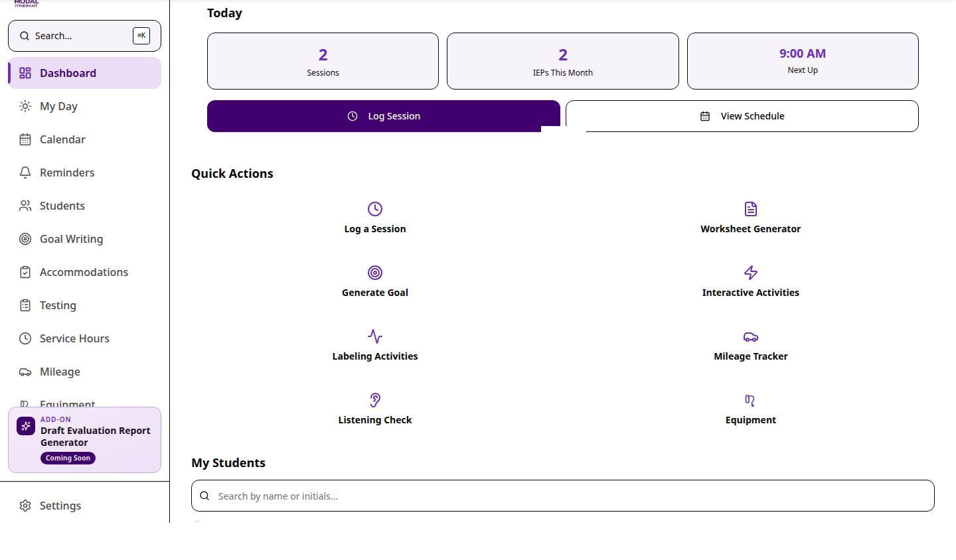956x560 pixels.
Task: Open Settings from the sidebar
Action: (85, 506)
